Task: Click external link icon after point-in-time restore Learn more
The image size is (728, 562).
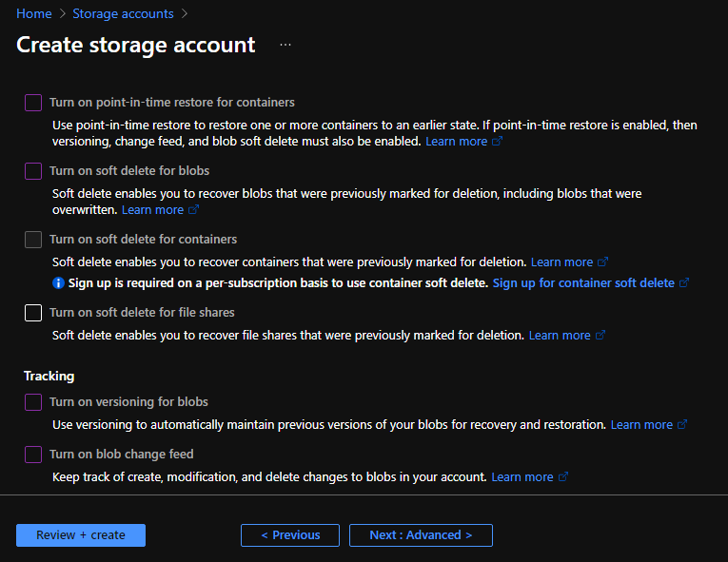Action: point(498,142)
